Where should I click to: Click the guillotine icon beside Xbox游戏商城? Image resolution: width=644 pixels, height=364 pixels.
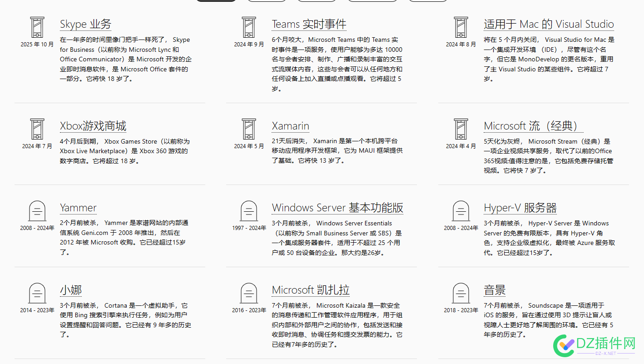[x=37, y=129]
